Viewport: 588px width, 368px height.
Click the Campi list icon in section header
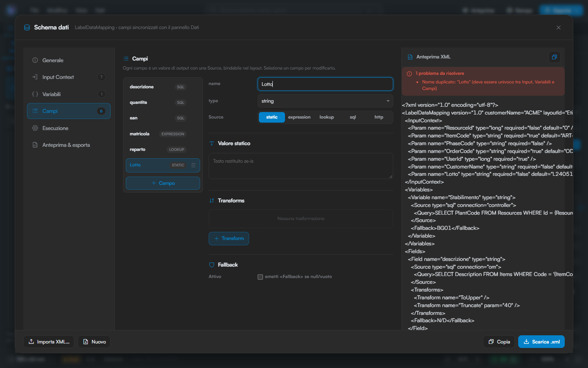tap(126, 59)
